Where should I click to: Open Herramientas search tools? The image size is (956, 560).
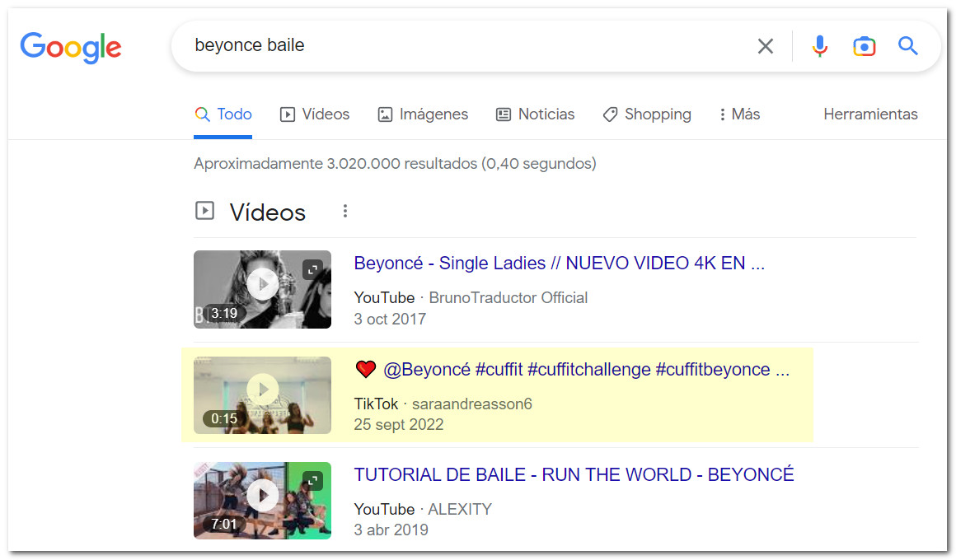870,114
